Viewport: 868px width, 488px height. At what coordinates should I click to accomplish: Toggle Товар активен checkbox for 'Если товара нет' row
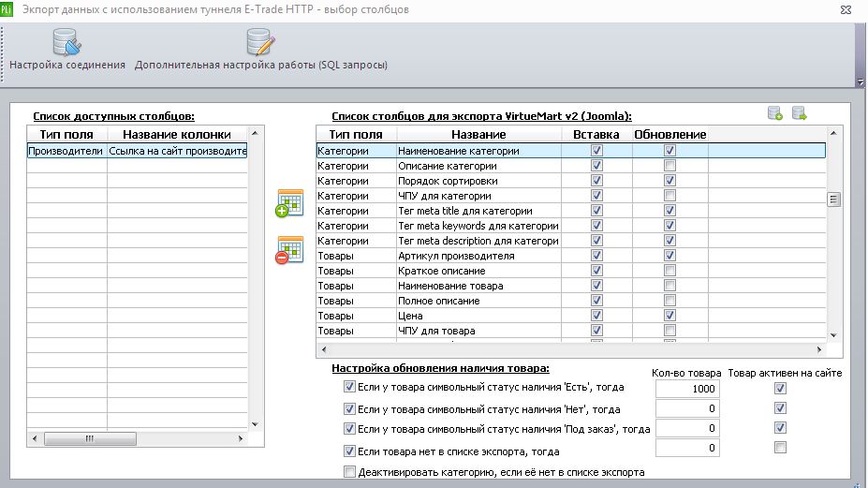780,448
